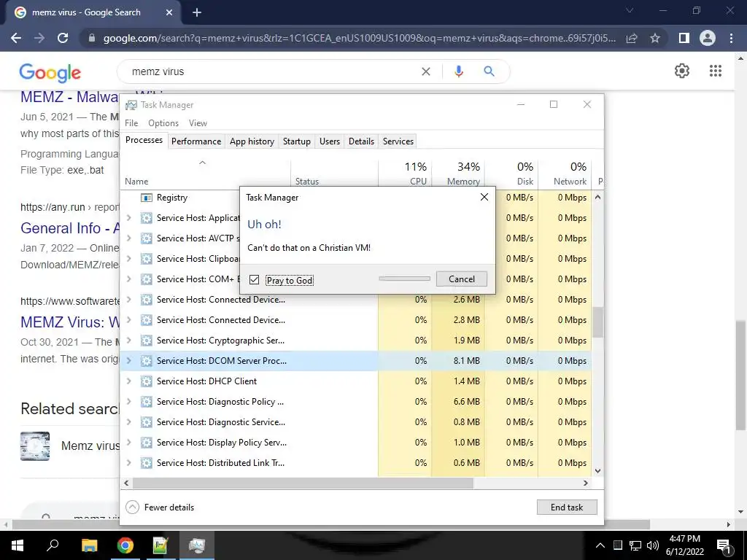Click the Task Manager horizontal scrollbar
This screenshot has height=560, width=747.
(303, 483)
